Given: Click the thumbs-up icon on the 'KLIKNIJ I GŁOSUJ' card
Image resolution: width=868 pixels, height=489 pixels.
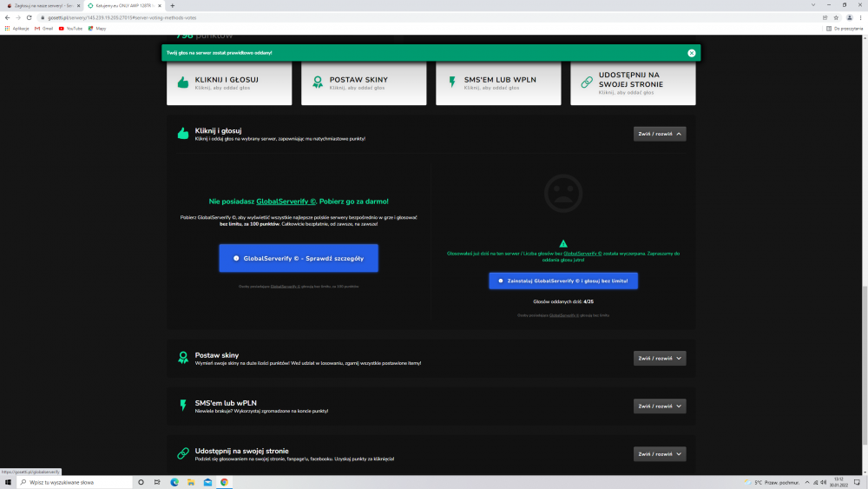Looking at the screenshot, I should click(x=183, y=83).
